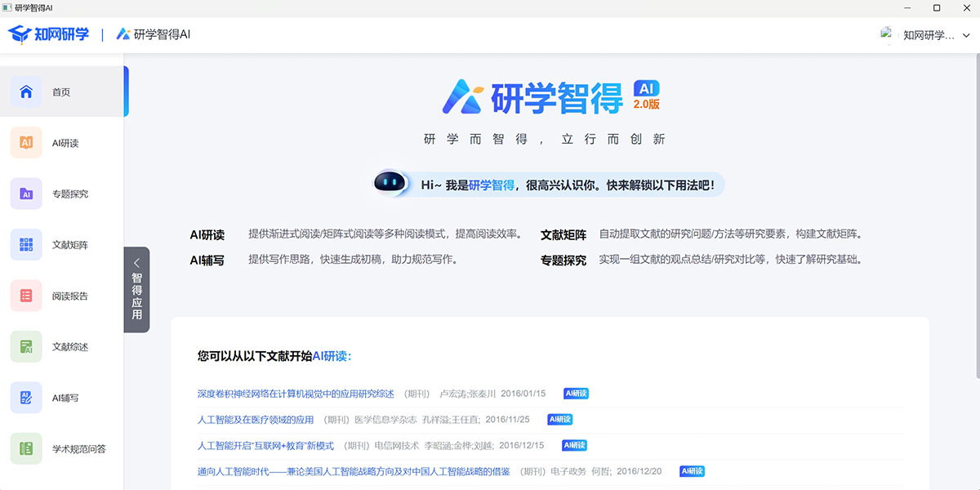Open the AI辅写 writing icon
980x490 pixels.
[26, 398]
